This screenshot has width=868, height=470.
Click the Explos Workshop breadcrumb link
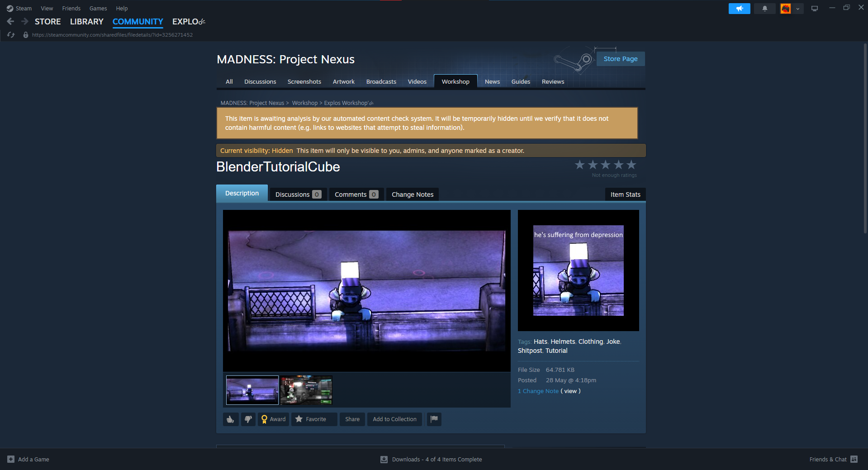(x=349, y=103)
